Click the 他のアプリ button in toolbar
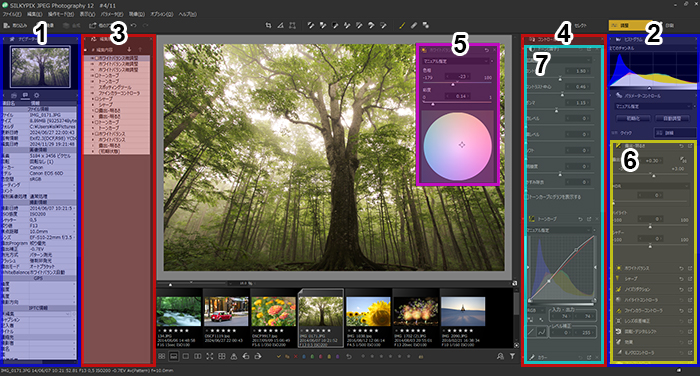 (100, 26)
